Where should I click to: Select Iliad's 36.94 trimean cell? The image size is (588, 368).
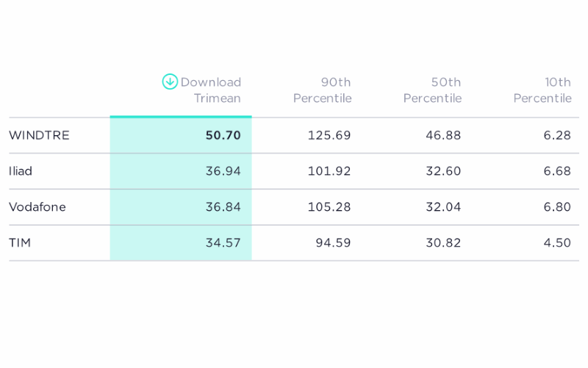(223, 171)
